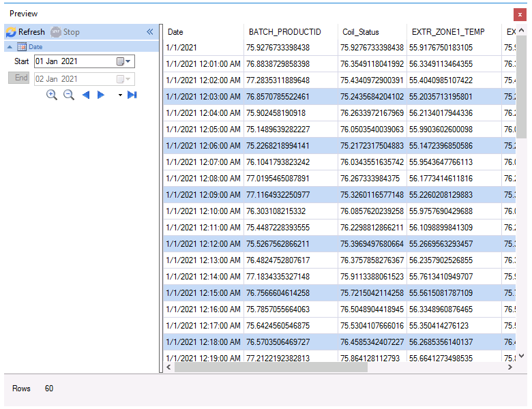Click the Stop button
This screenshot has width=532, height=409.
(65, 32)
